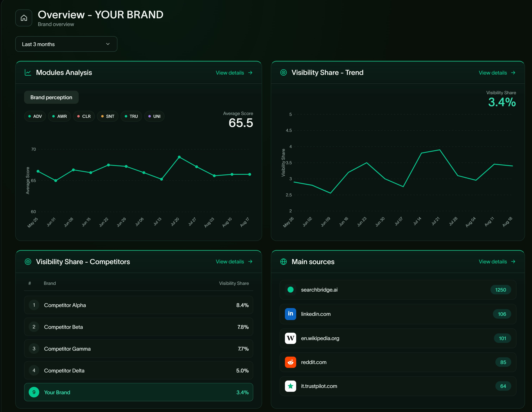
Task: Select the Competitor Gamma row
Action: [x=139, y=349]
